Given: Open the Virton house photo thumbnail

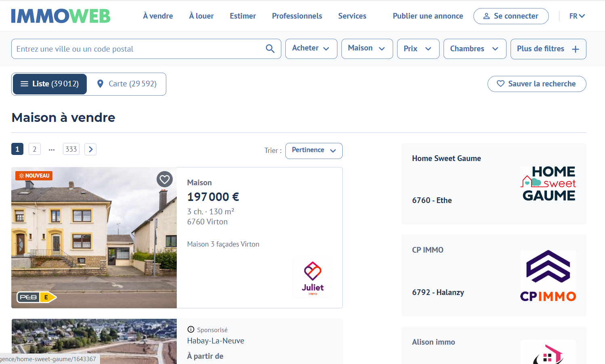Looking at the screenshot, I should 94,238.
